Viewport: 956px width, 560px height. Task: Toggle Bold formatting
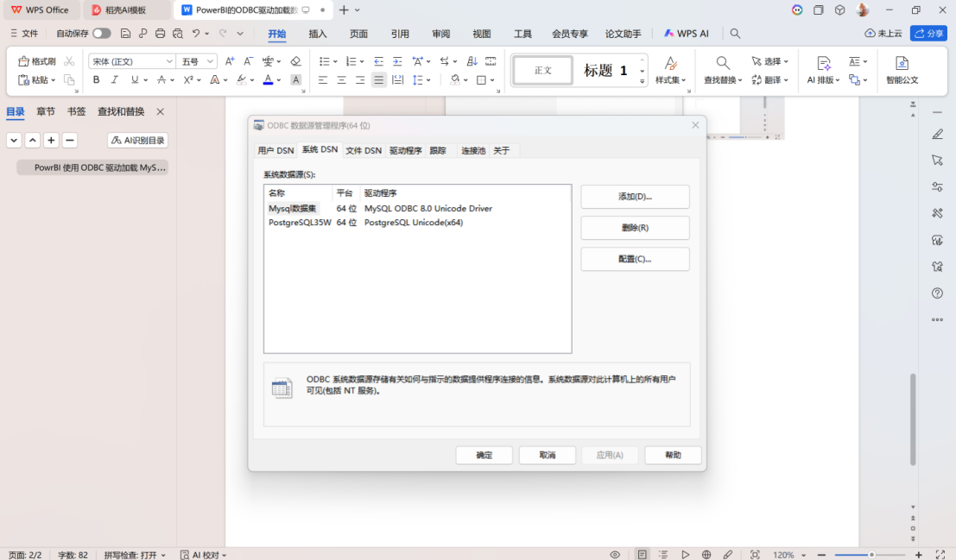(x=96, y=79)
